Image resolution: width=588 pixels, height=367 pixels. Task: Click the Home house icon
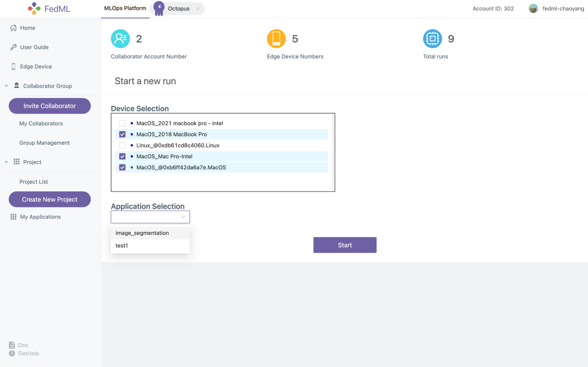13,28
